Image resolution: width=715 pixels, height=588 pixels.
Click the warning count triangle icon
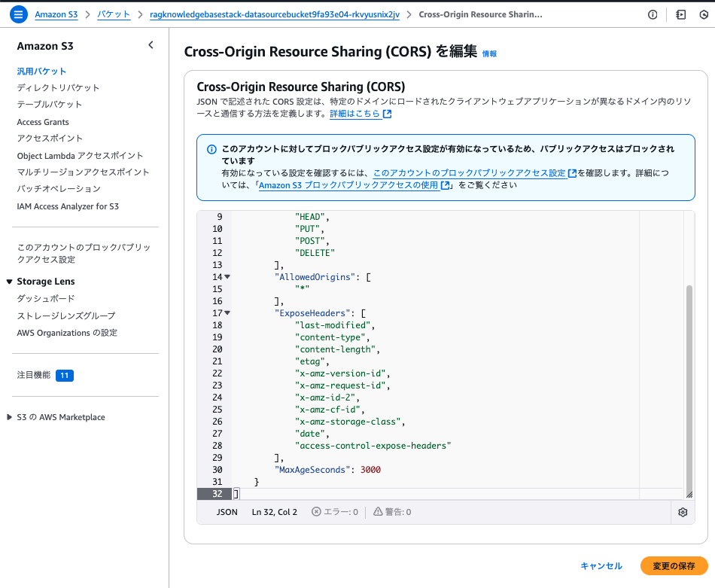[378, 512]
